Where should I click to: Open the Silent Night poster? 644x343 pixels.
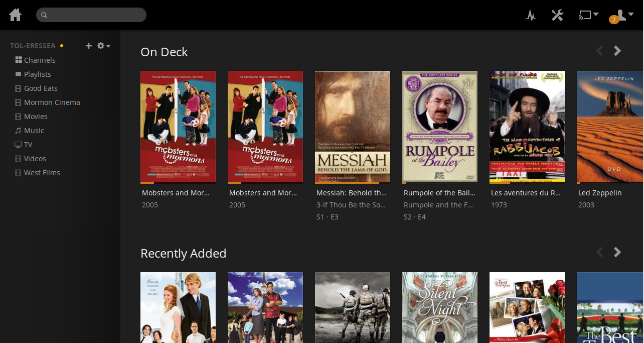click(440, 307)
